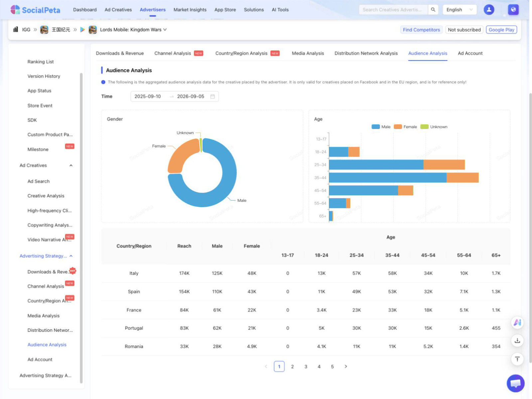The image size is (532, 399).
Task: Open Ad Search in sidebar
Action: 39,182
